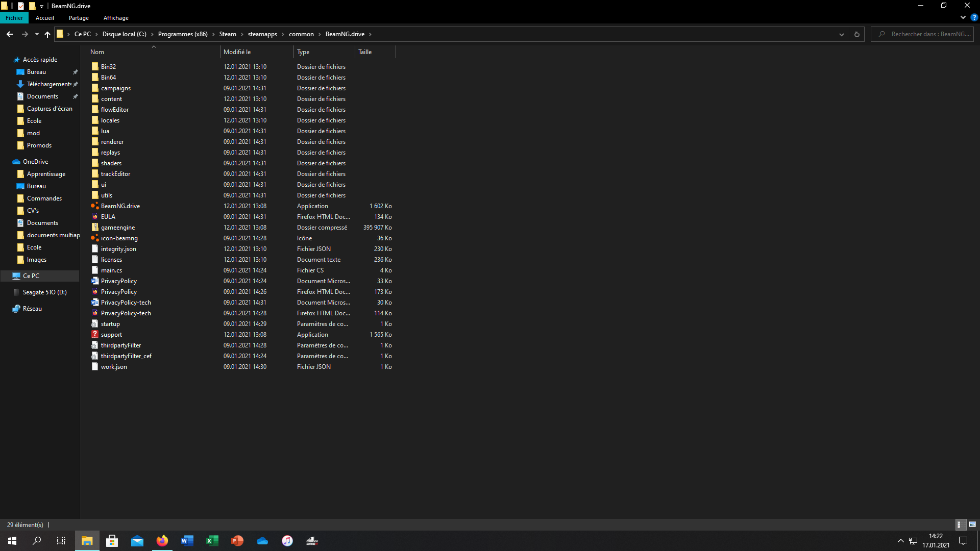Open the address bar history dropdown
Viewport: 980px width, 551px height.
coord(841,34)
